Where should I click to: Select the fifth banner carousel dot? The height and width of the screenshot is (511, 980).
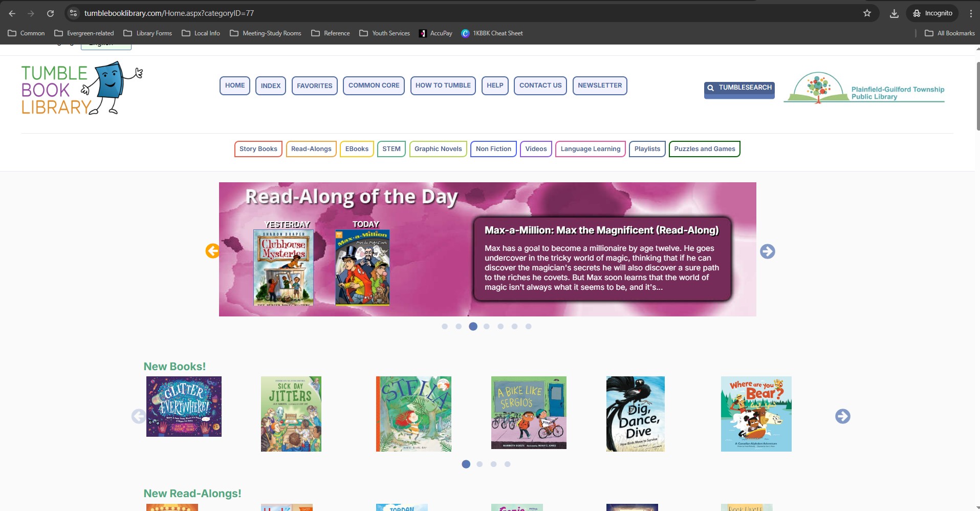(x=500, y=327)
